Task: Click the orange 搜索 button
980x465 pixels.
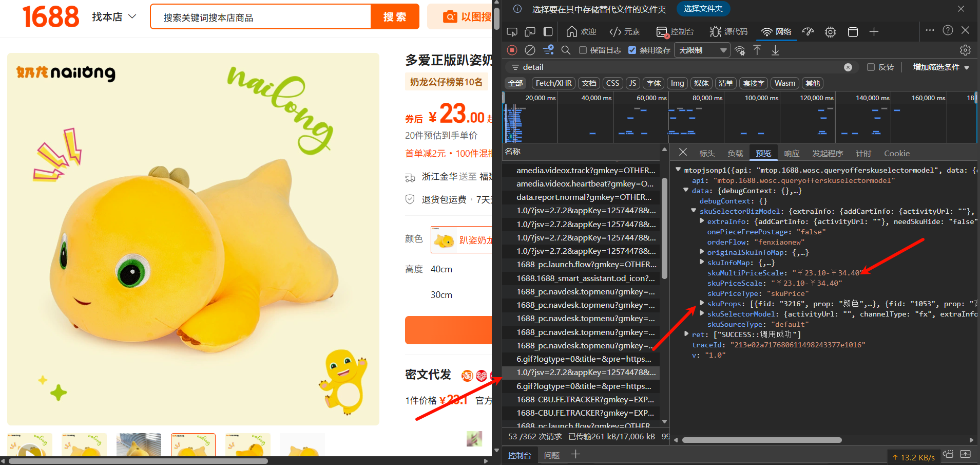Action: (394, 17)
